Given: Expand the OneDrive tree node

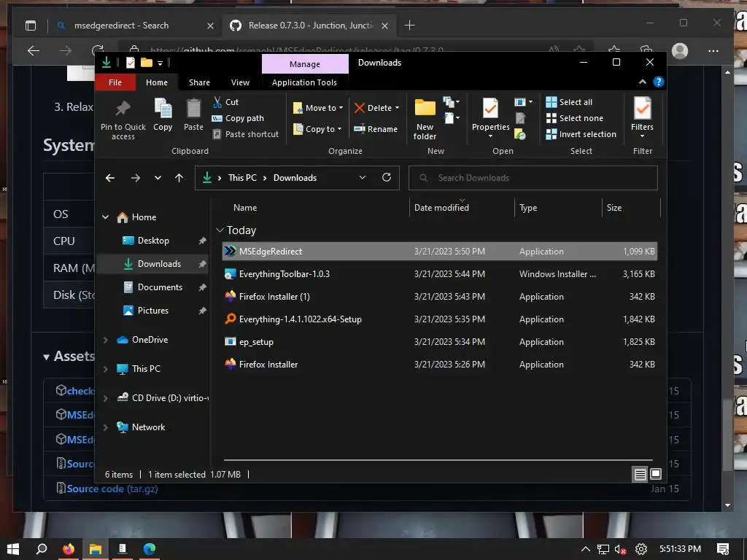Looking at the screenshot, I should 105,340.
